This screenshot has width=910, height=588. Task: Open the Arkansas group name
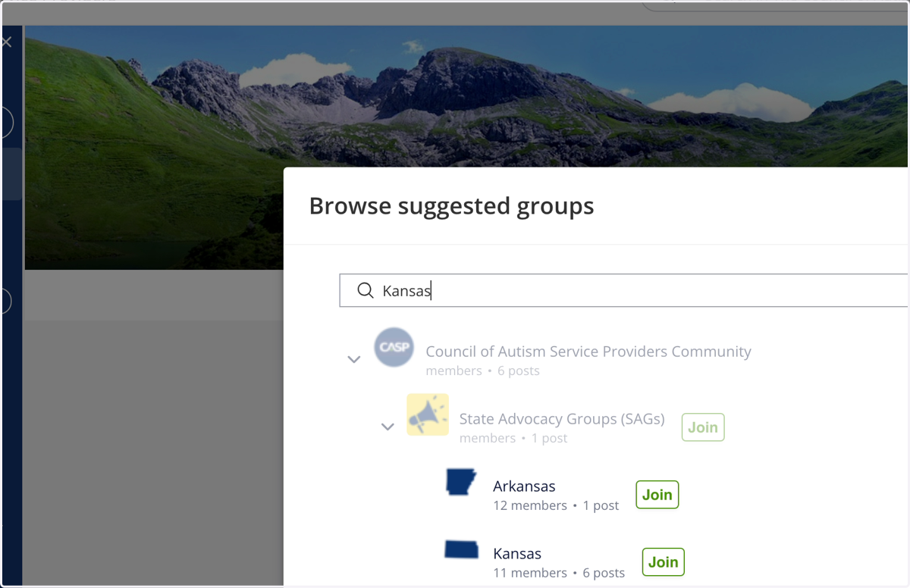click(524, 486)
